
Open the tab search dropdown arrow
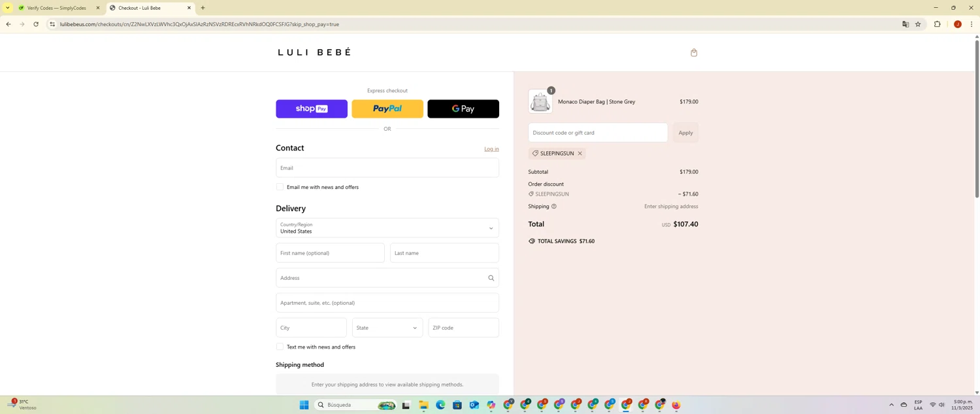coord(7,8)
